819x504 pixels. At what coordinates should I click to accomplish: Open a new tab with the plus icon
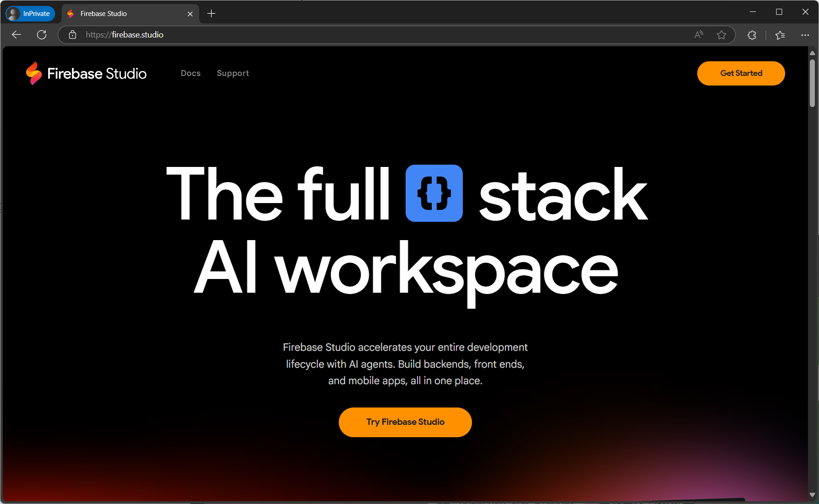(211, 14)
